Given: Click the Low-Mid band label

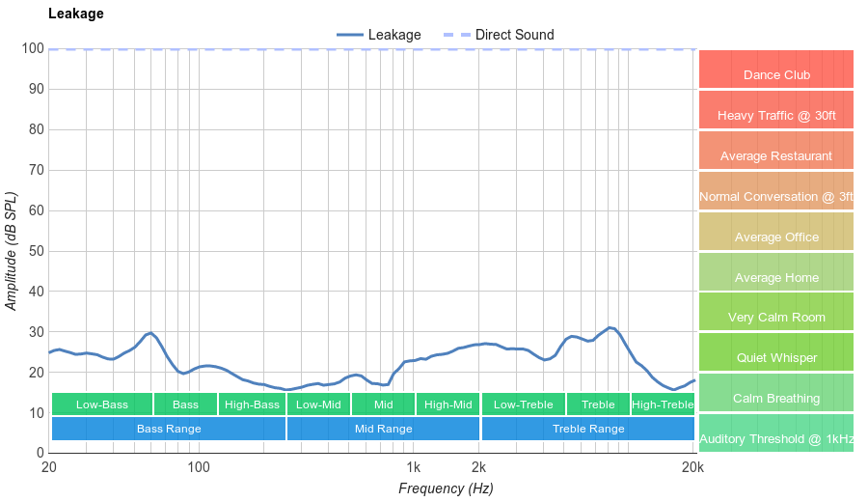Looking at the screenshot, I should click(318, 404).
